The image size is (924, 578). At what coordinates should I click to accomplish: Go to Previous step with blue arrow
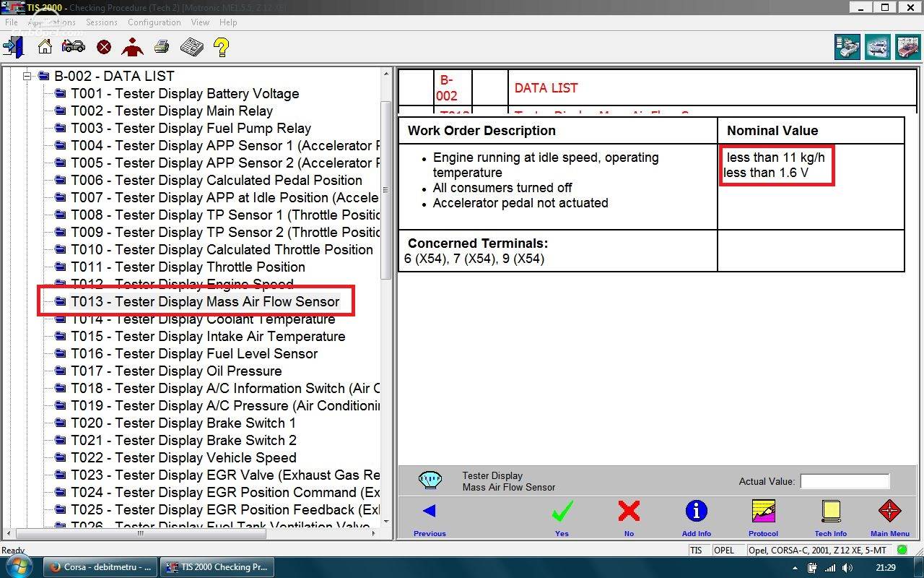click(x=430, y=517)
